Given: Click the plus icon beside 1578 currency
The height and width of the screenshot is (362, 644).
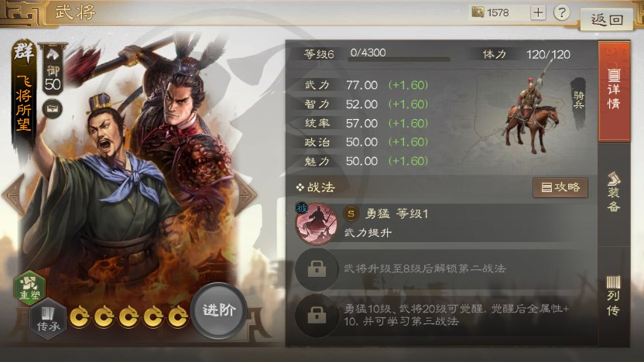Looking at the screenshot, I should point(538,12).
